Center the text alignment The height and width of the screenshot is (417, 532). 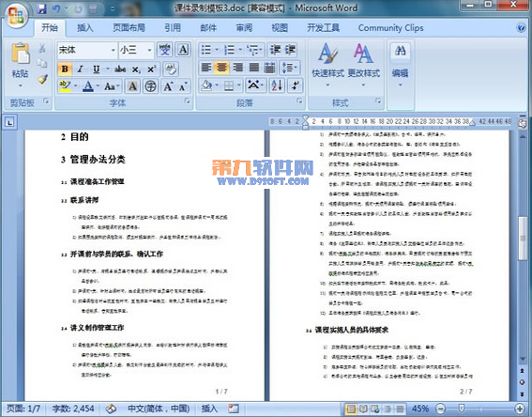pyautogui.click(x=221, y=68)
